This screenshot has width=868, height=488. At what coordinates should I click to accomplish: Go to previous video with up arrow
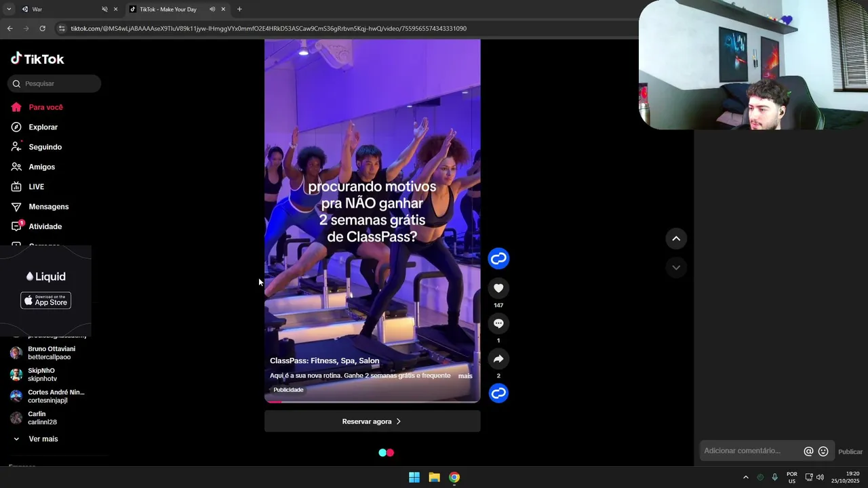(x=676, y=239)
